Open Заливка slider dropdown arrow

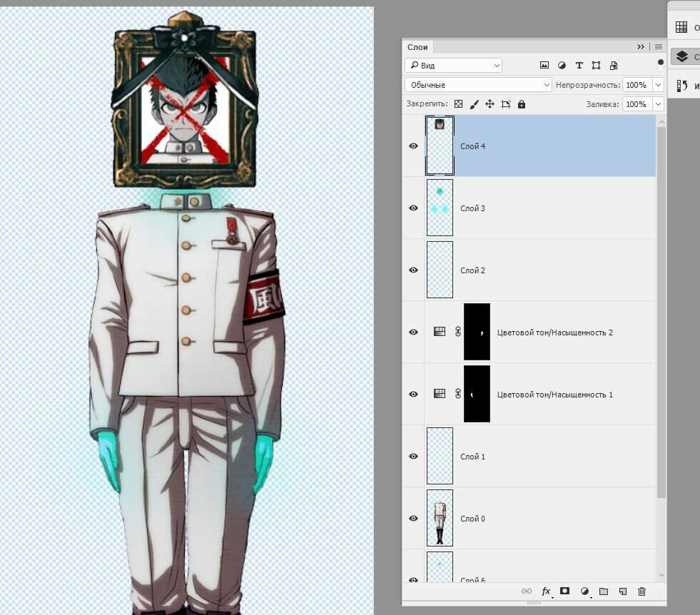coord(658,104)
